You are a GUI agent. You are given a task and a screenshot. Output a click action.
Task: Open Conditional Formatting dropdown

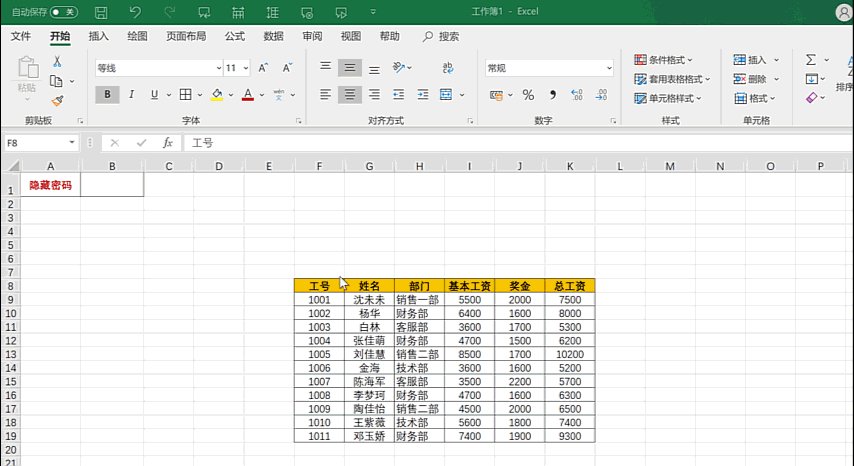click(x=663, y=60)
